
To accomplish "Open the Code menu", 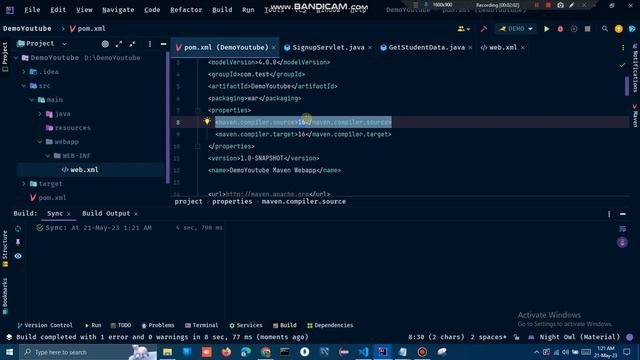I will pos(152,10).
